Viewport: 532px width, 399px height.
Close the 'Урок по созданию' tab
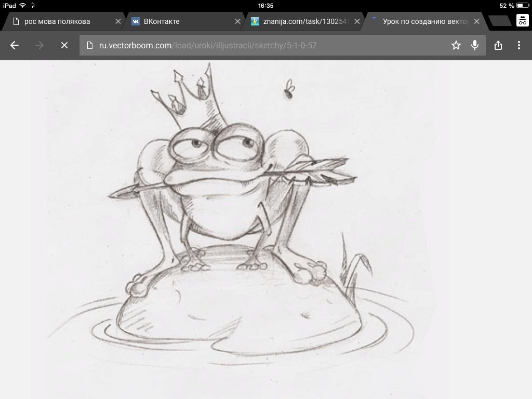(x=476, y=21)
